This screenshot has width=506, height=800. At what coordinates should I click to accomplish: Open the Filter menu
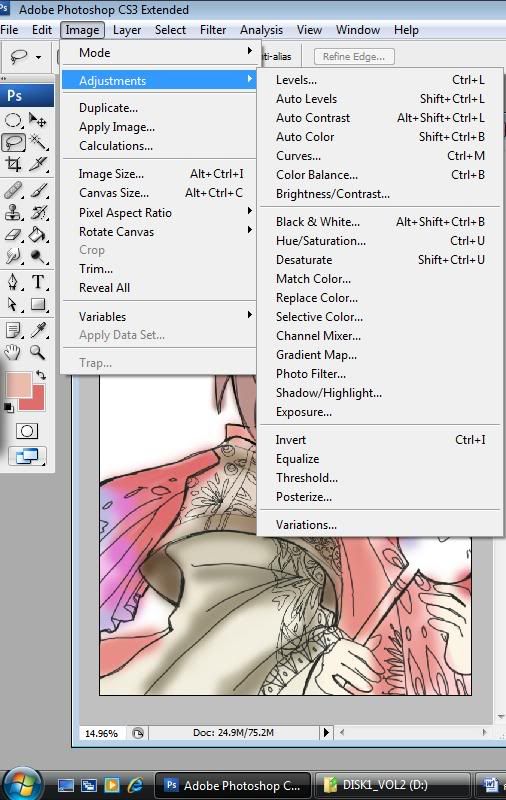pyautogui.click(x=213, y=30)
